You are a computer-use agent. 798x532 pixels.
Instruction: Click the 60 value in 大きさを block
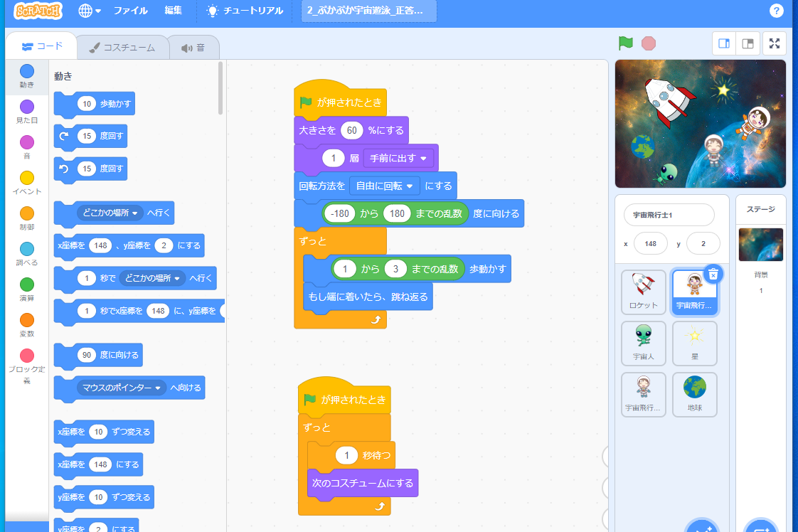[351, 130]
